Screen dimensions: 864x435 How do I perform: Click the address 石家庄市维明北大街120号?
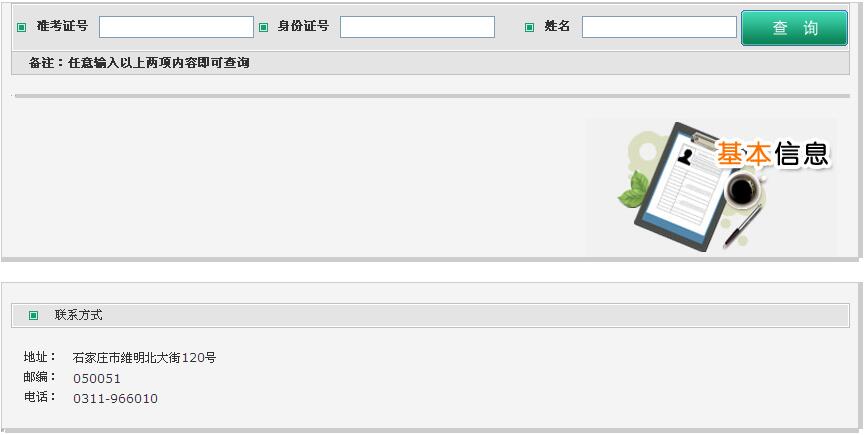pyautogui.click(x=144, y=358)
